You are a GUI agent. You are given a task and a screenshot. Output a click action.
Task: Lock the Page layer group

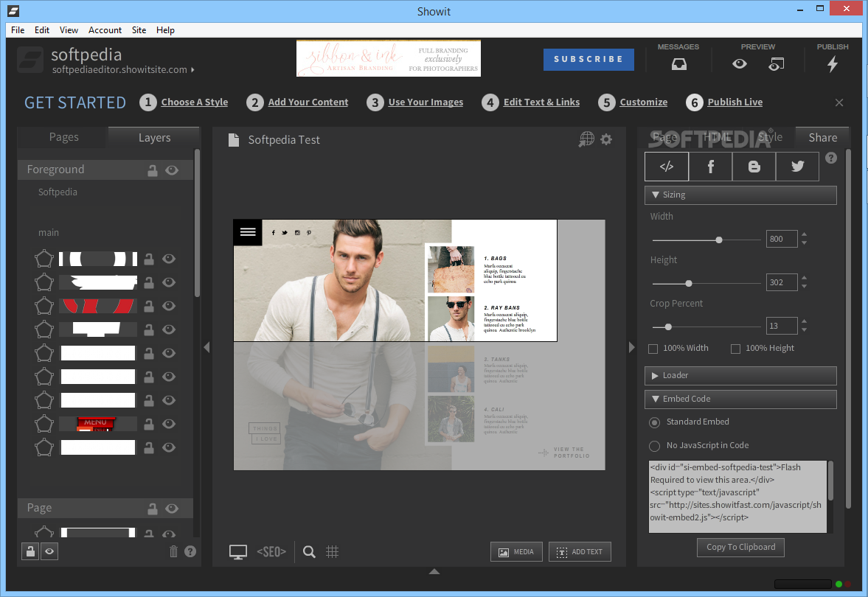pyautogui.click(x=152, y=509)
